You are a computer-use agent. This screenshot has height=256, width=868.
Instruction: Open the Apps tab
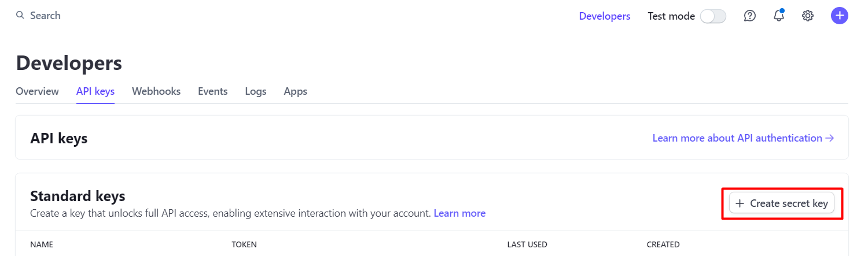296,91
